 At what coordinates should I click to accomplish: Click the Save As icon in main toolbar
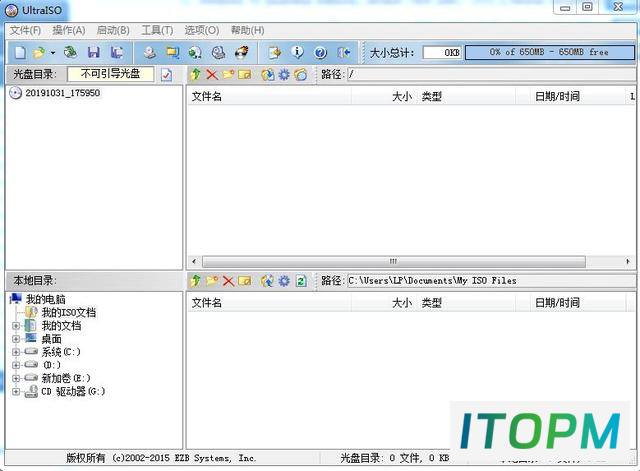coord(117,52)
